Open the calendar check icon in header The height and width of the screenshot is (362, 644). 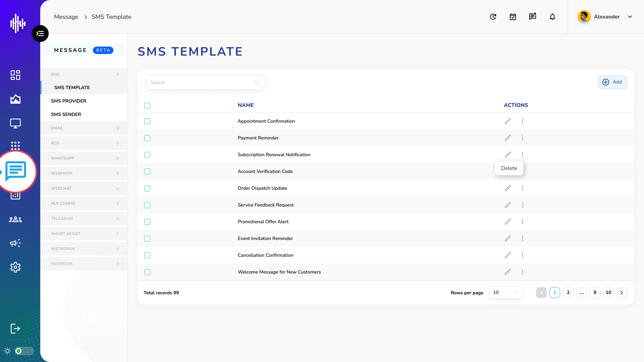(513, 17)
